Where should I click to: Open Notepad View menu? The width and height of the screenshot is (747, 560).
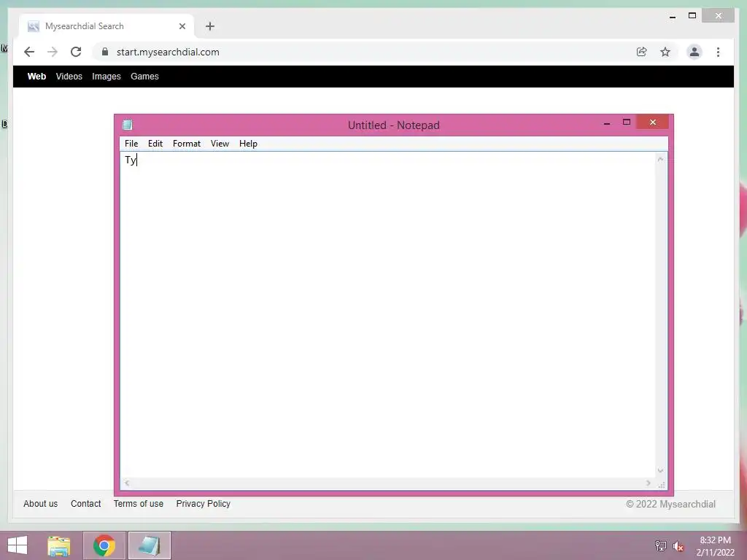pyautogui.click(x=220, y=144)
